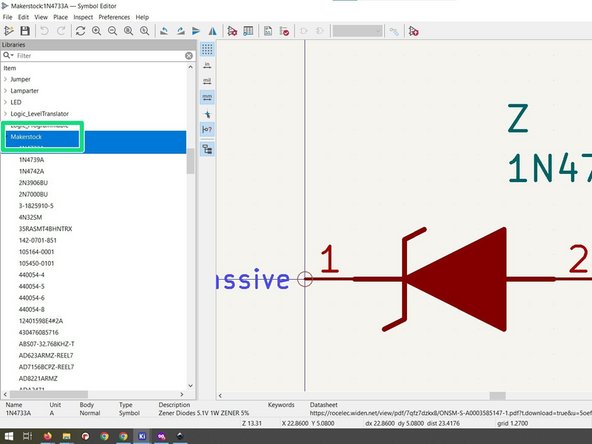Open the pin table icon

point(248,31)
